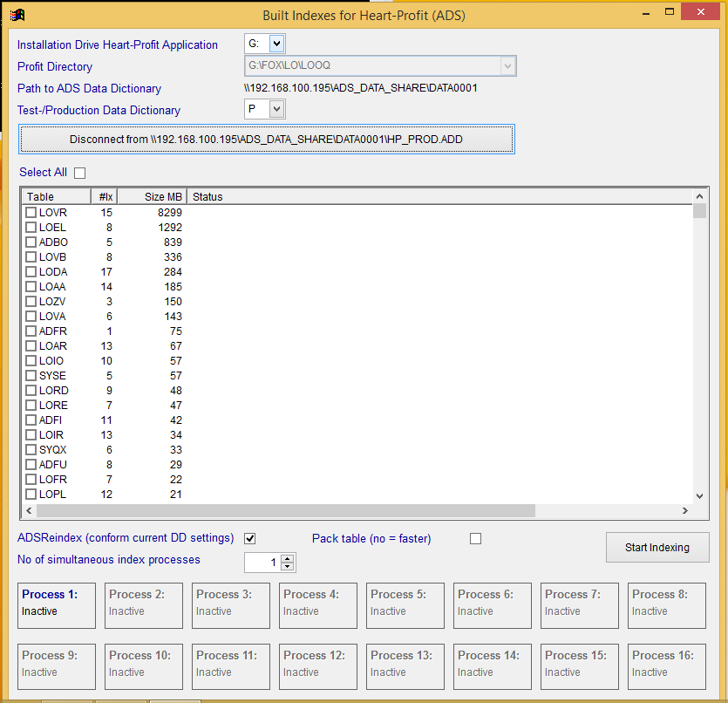
Task: Click the Start Indexing button
Action: pyautogui.click(x=657, y=548)
